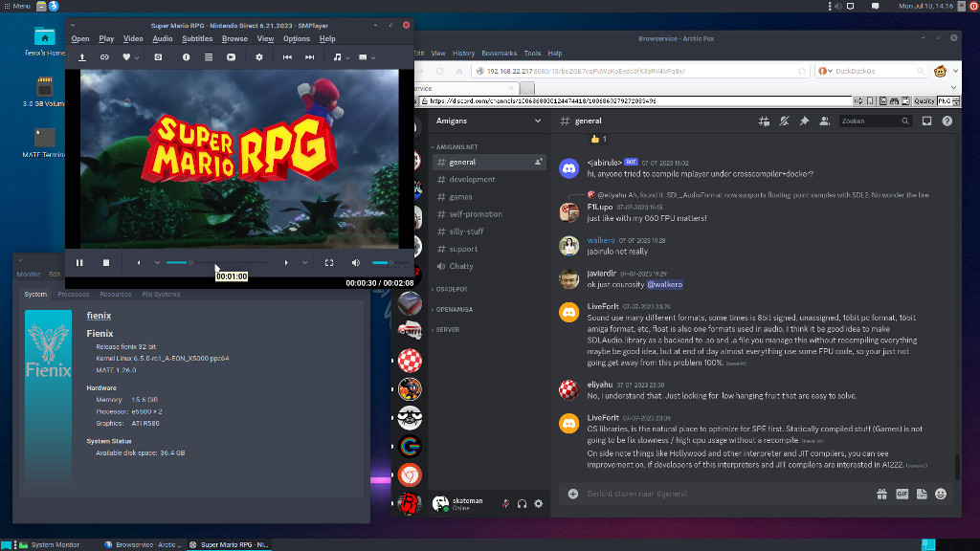
Task: Show file info via the SMPlayer info icon
Action: [186, 57]
